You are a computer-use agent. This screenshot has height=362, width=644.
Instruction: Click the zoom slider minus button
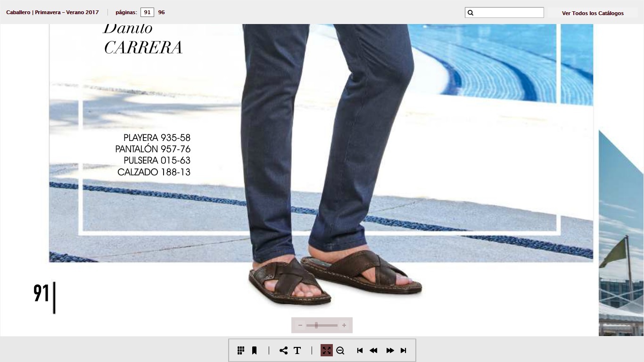point(300,325)
